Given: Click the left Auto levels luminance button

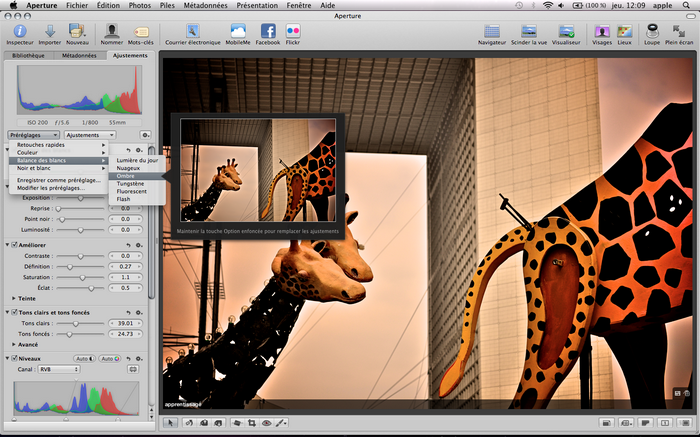Looking at the screenshot, I should pos(84,358).
